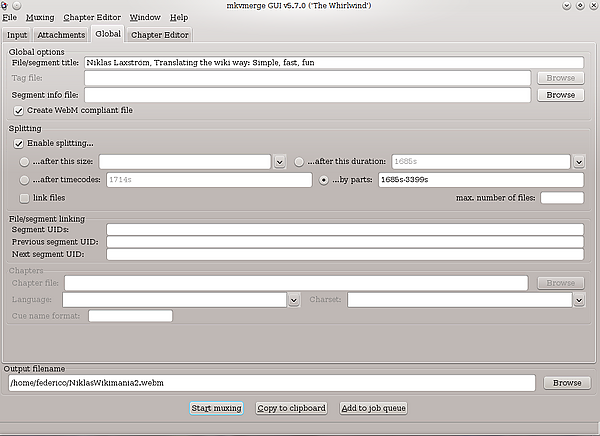Click Add to job queue
Viewport: 600px width, 436px height.
point(372,408)
